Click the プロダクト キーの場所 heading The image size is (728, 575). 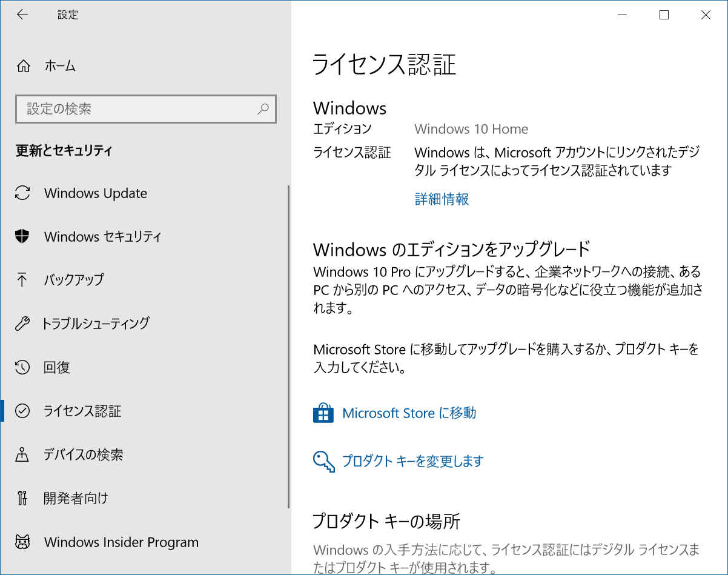pyautogui.click(x=387, y=520)
